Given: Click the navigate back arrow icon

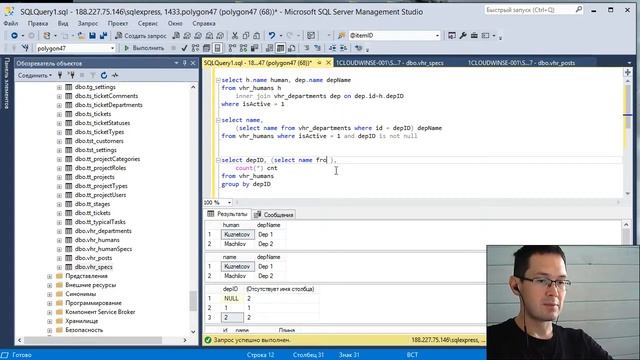Looking at the screenshot, I should click(x=14, y=36).
